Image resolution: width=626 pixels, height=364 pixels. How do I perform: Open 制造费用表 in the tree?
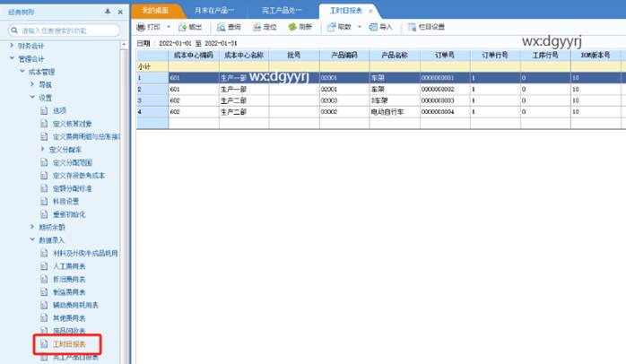pyautogui.click(x=69, y=292)
